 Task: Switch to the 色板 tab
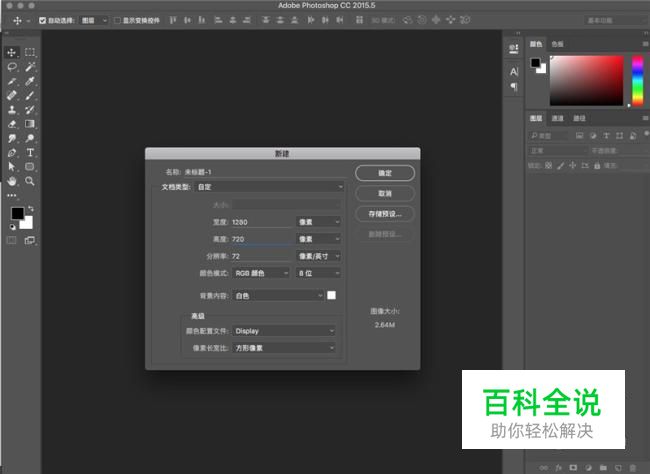tap(559, 44)
